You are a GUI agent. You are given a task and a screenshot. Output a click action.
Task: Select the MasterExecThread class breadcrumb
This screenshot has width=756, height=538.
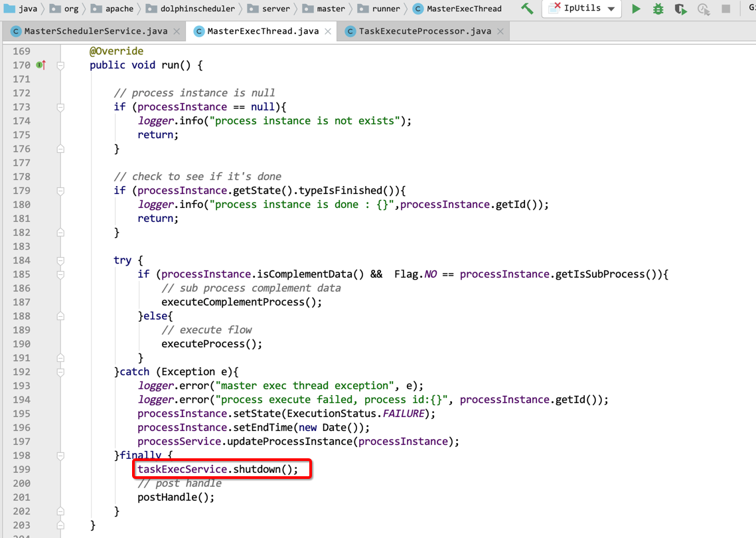pos(457,8)
